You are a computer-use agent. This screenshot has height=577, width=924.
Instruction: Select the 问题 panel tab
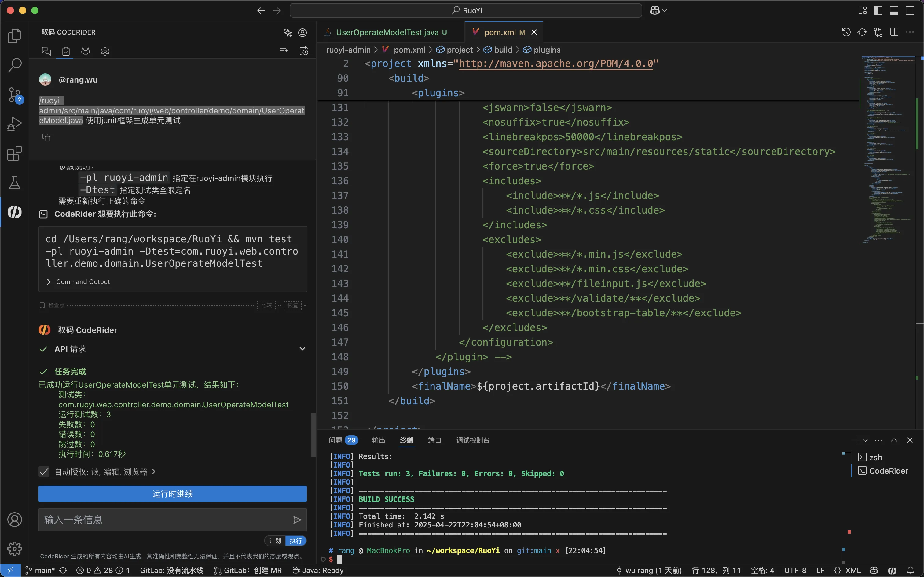point(336,440)
